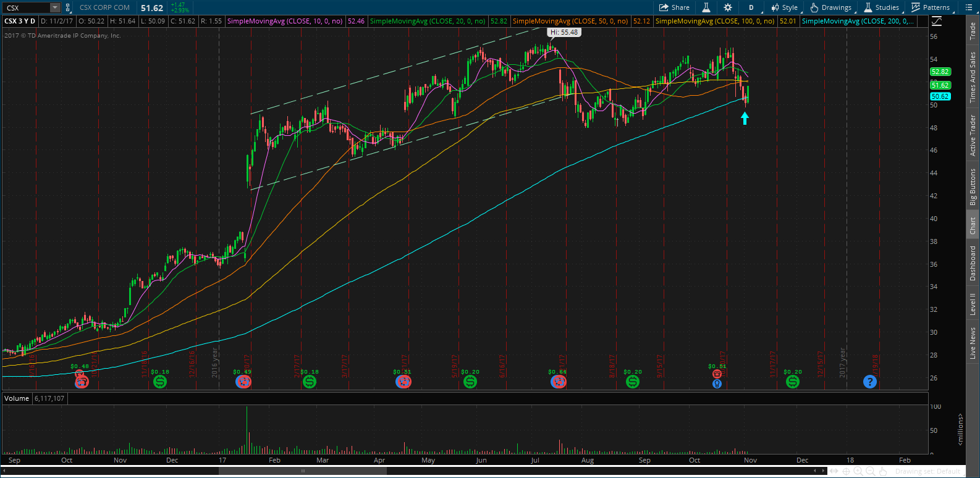
Task: Open the Live News sidebar tab
Action: click(x=973, y=343)
